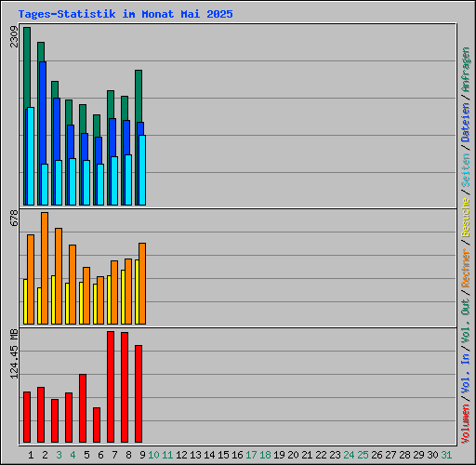Click the axis maximum value '2309'
The image size is (476, 465).
14,37
